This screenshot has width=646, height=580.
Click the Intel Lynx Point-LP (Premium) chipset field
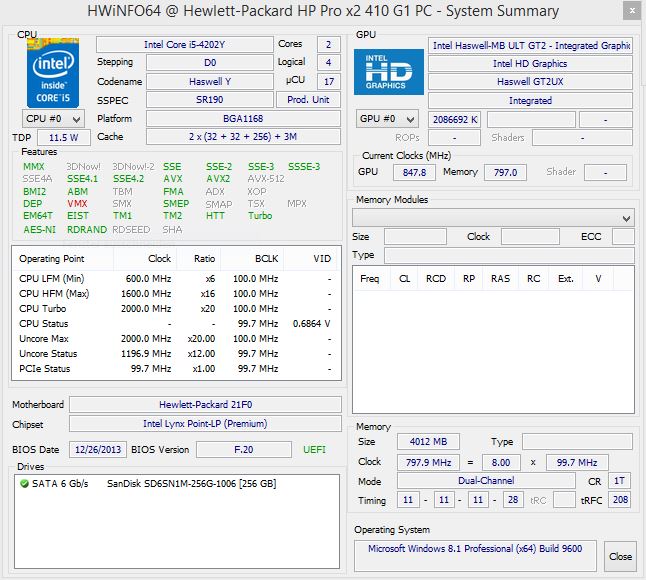click(205, 423)
